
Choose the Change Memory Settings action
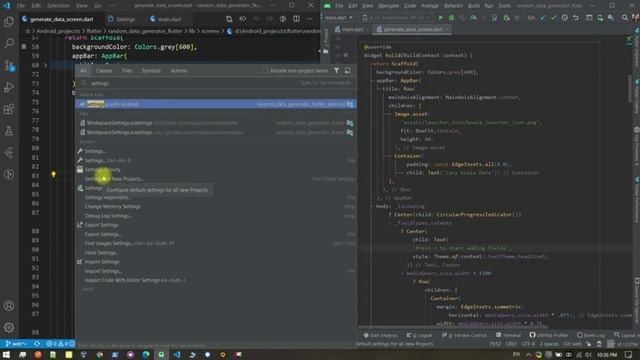tap(216, 207)
